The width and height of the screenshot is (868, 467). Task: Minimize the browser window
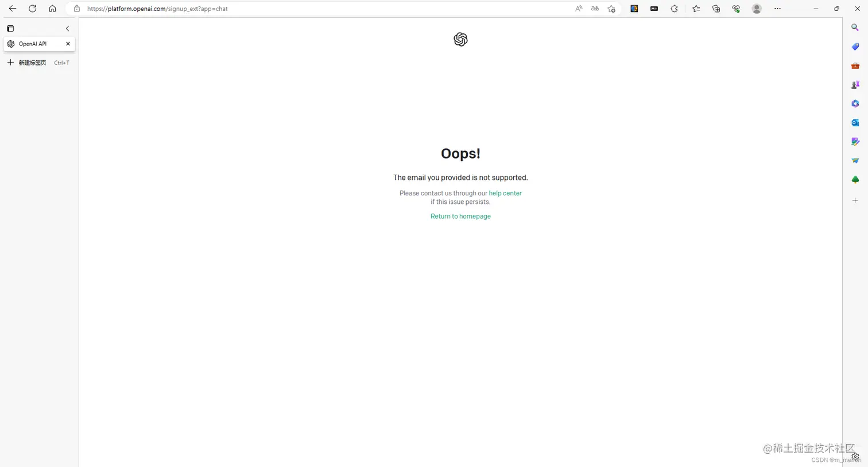[x=816, y=9]
